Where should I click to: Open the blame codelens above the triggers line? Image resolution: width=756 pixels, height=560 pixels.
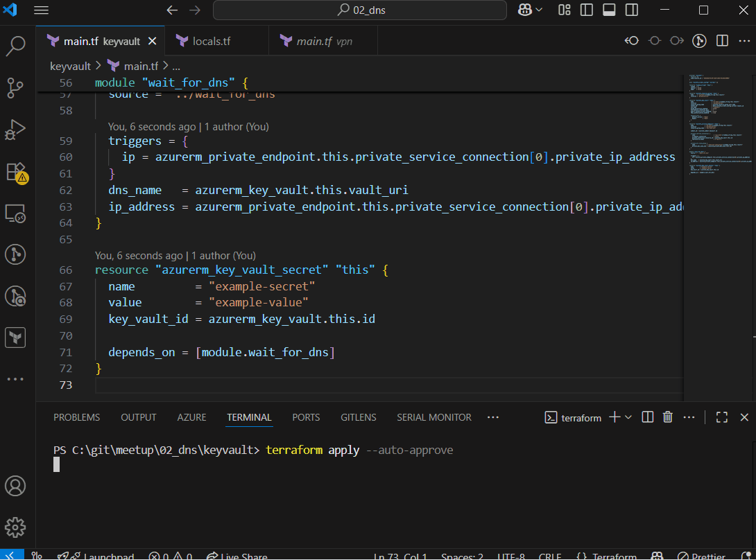click(x=189, y=127)
